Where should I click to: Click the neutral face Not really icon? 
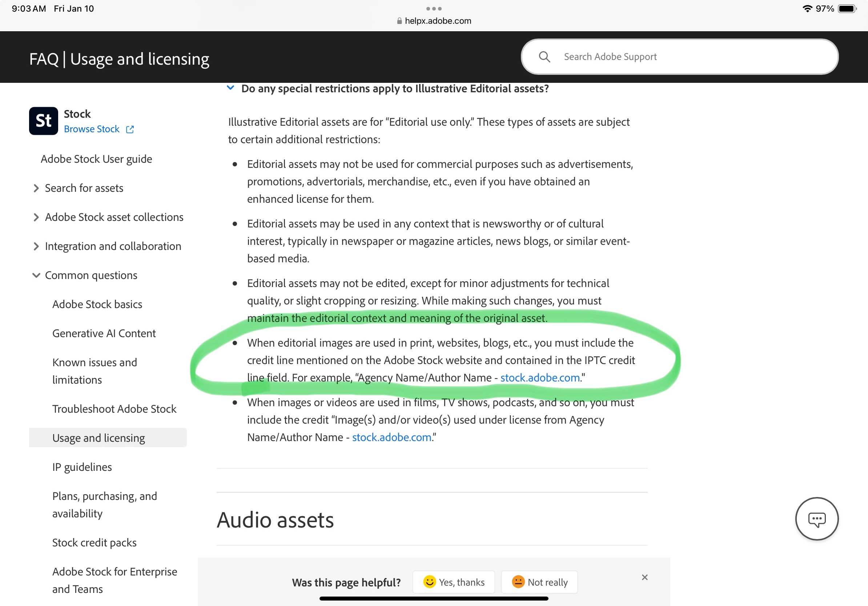pos(518,581)
